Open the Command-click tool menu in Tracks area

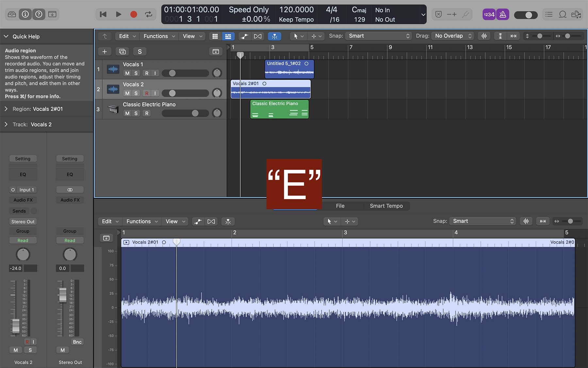316,36
